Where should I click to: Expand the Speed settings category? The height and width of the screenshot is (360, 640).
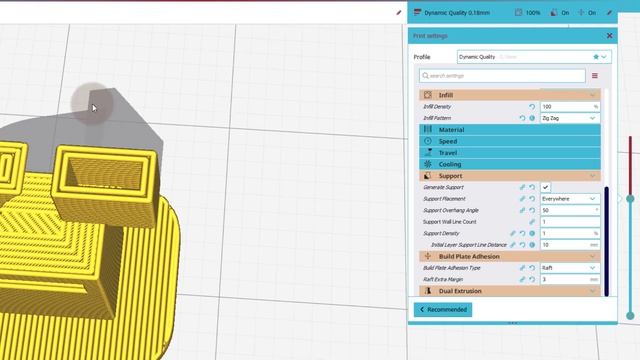click(510, 141)
